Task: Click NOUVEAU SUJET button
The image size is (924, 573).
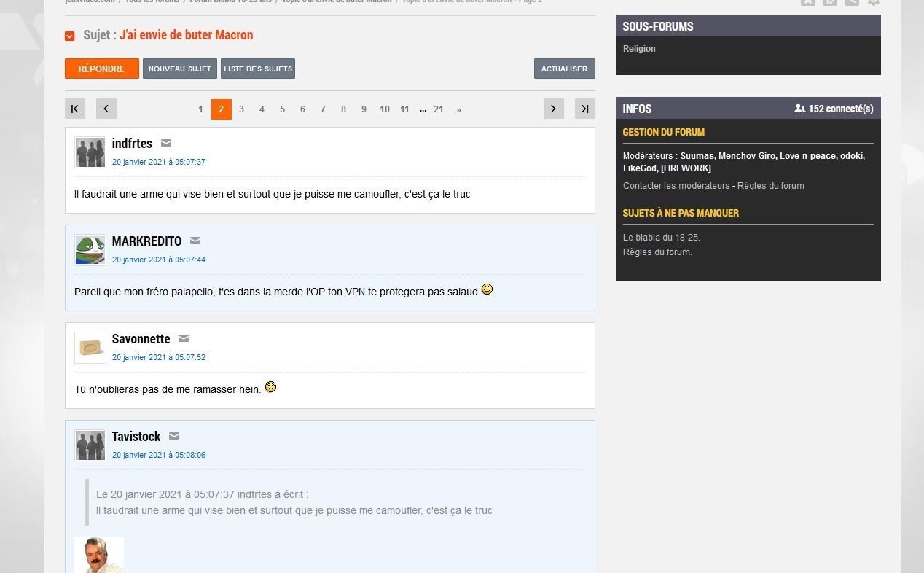Action: tap(180, 69)
